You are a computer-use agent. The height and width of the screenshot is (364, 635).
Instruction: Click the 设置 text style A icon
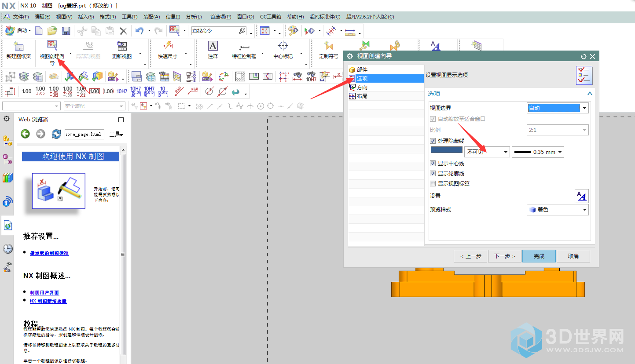tap(582, 196)
